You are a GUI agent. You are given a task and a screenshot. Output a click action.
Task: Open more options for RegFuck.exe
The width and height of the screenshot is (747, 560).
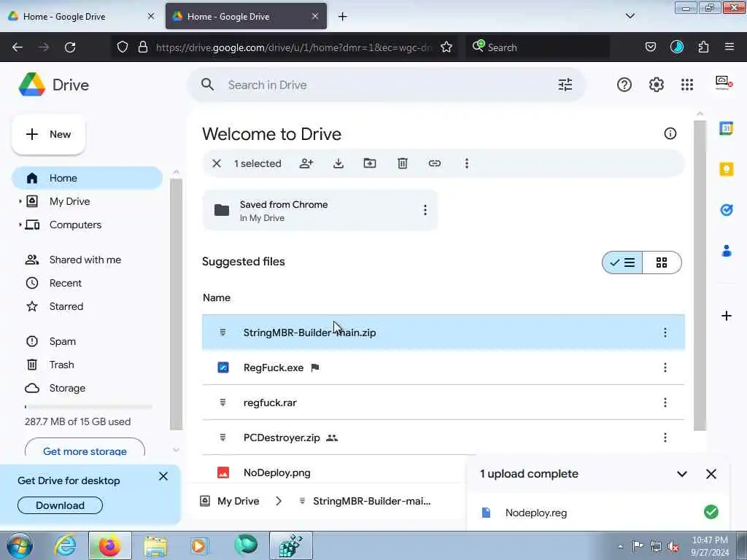click(665, 367)
